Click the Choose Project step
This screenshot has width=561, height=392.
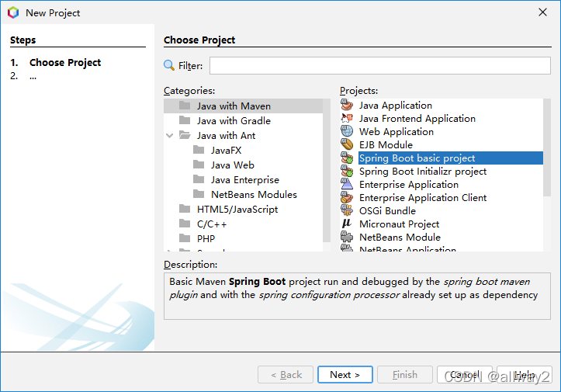click(65, 63)
